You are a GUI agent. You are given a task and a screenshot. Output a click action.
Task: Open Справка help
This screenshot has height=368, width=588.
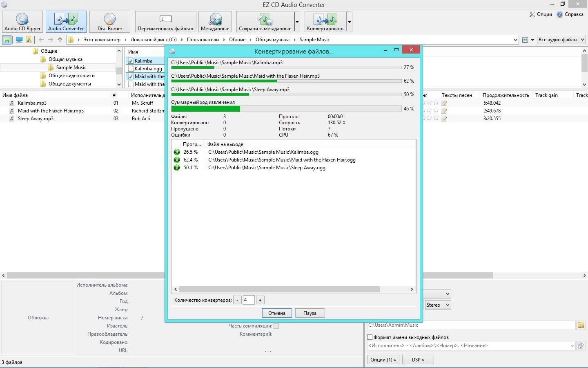(x=570, y=14)
